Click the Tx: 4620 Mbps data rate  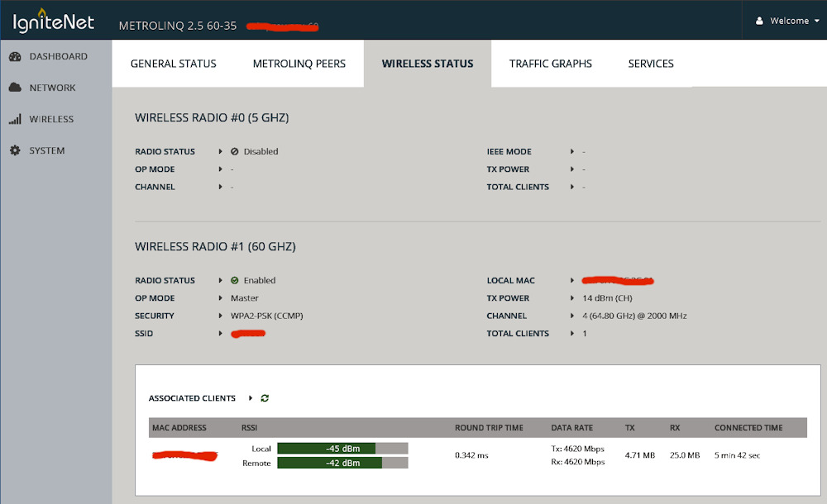pos(577,449)
